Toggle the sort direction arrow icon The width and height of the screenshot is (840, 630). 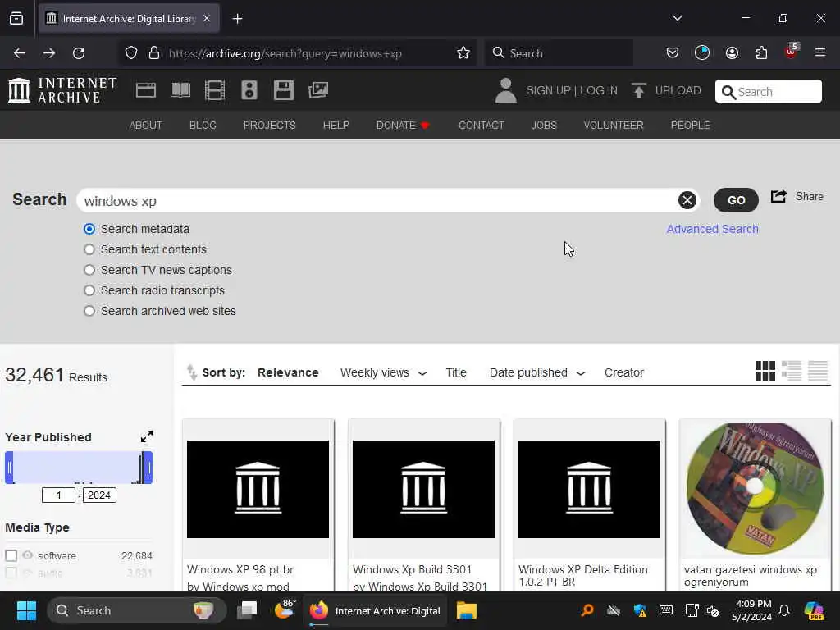point(192,372)
